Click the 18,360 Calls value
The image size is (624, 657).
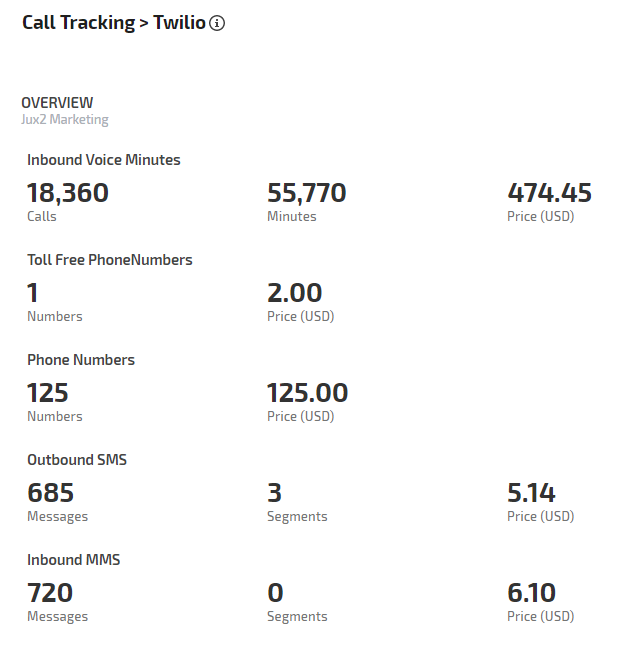68,193
